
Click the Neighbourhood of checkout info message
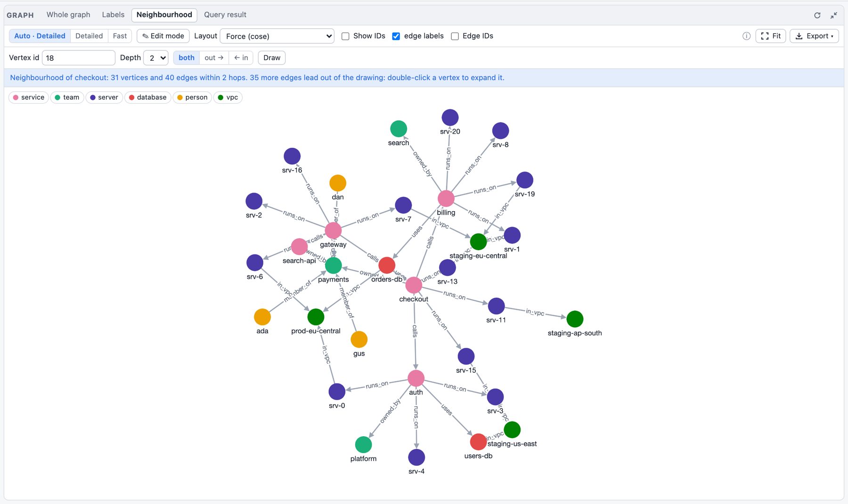click(257, 78)
